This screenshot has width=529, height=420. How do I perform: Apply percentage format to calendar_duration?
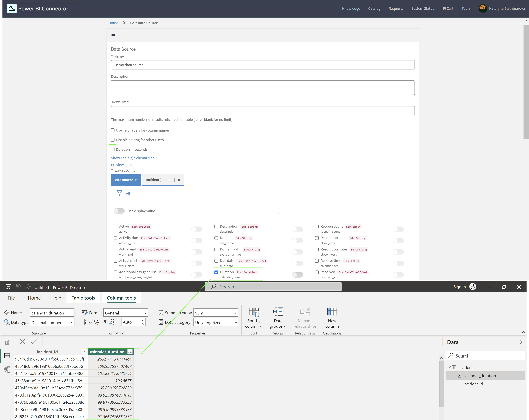[96, 322]
